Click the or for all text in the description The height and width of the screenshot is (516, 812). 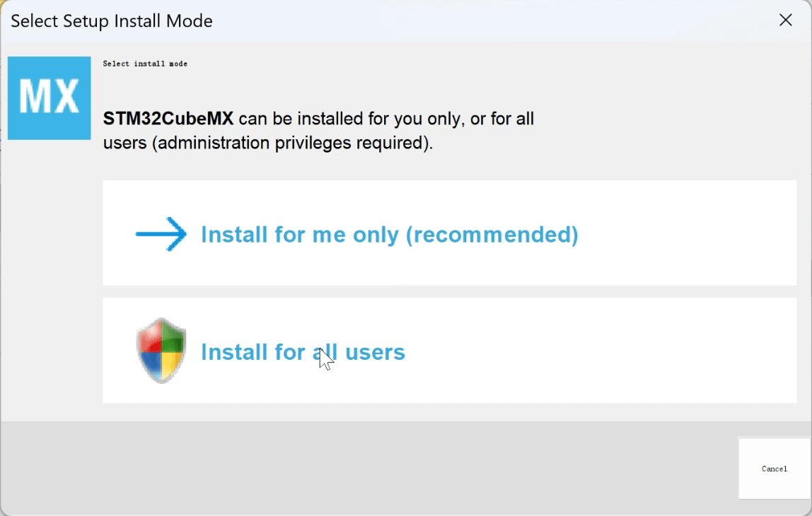tap(502, 119)
